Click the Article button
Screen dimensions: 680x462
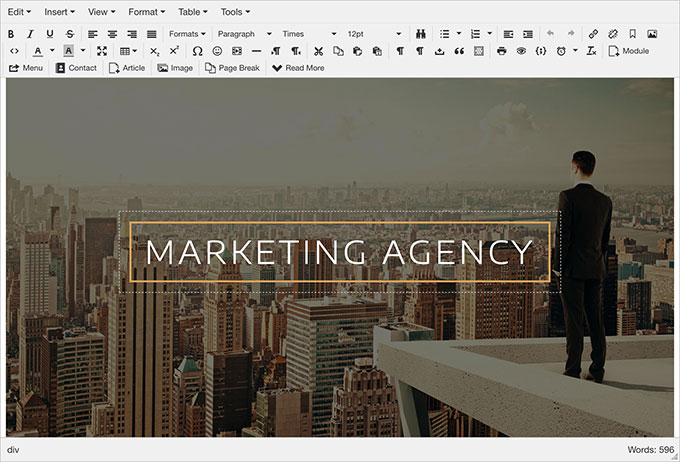127,68
